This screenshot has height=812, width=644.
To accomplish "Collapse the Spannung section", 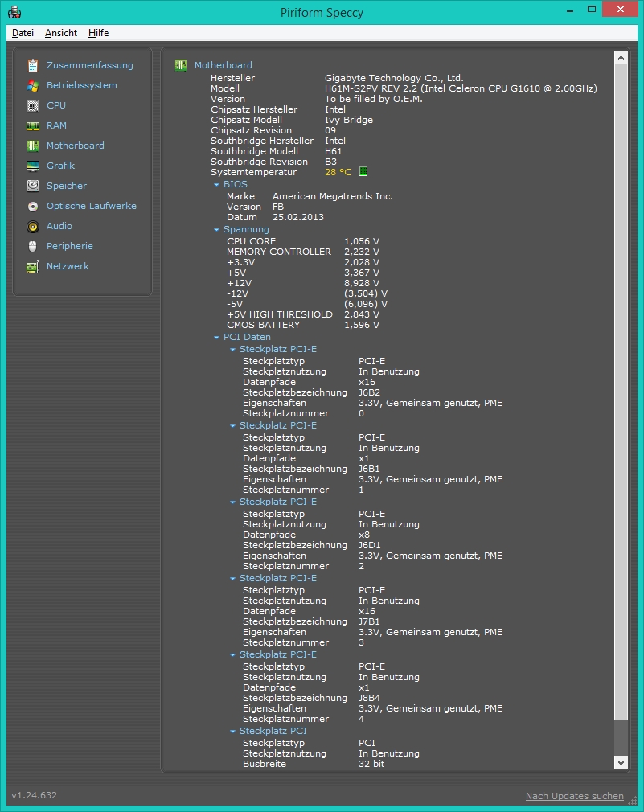I will pyautogui.click(x=217, y=229).
